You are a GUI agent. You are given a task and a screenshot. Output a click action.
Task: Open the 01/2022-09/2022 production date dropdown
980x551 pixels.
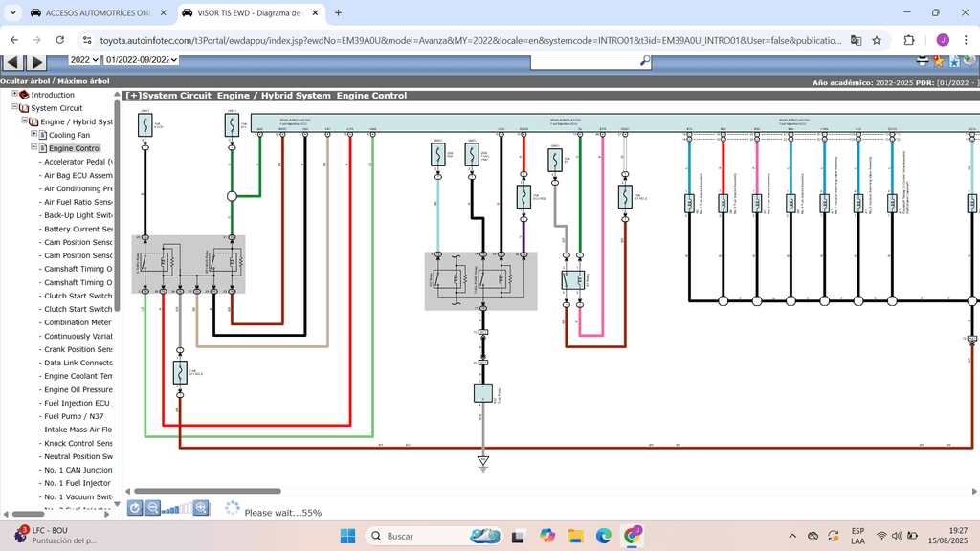pyautogui.click(x=142, y=59)
